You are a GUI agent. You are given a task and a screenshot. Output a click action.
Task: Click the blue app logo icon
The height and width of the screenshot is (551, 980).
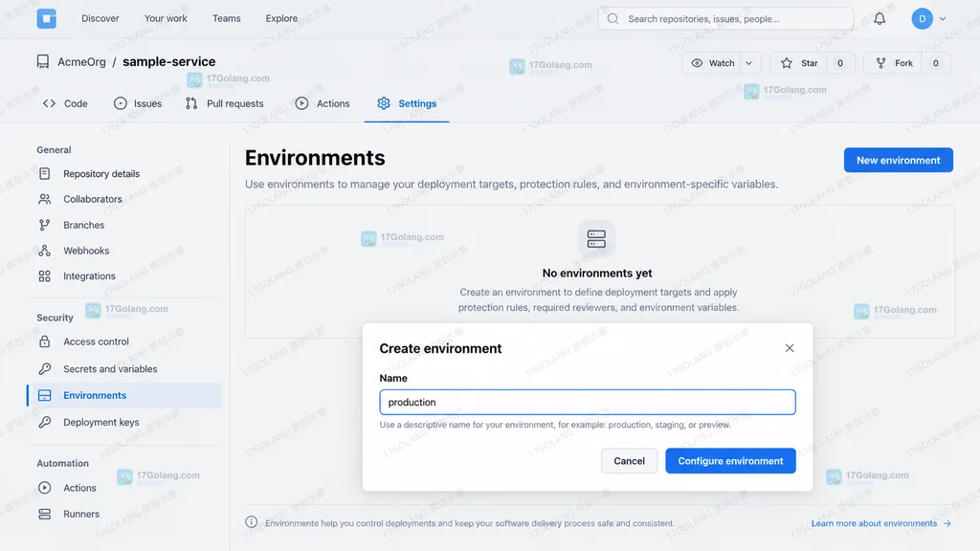pos(46,19)
